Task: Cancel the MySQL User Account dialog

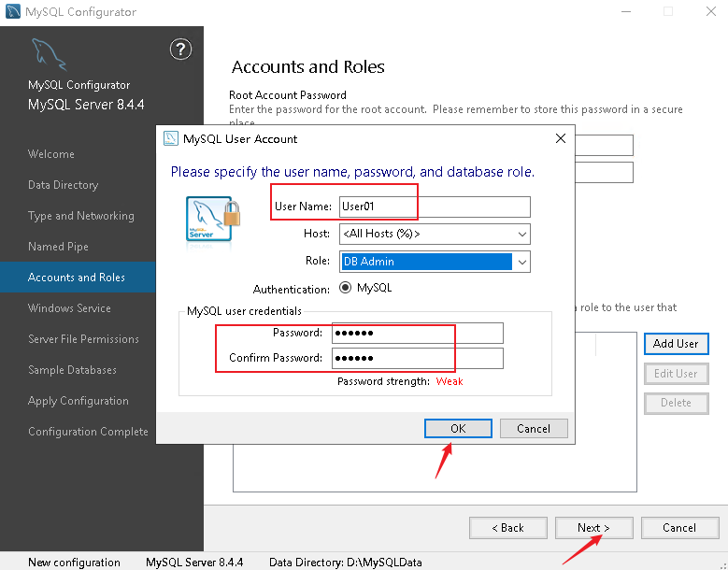Action: point(534,428)
